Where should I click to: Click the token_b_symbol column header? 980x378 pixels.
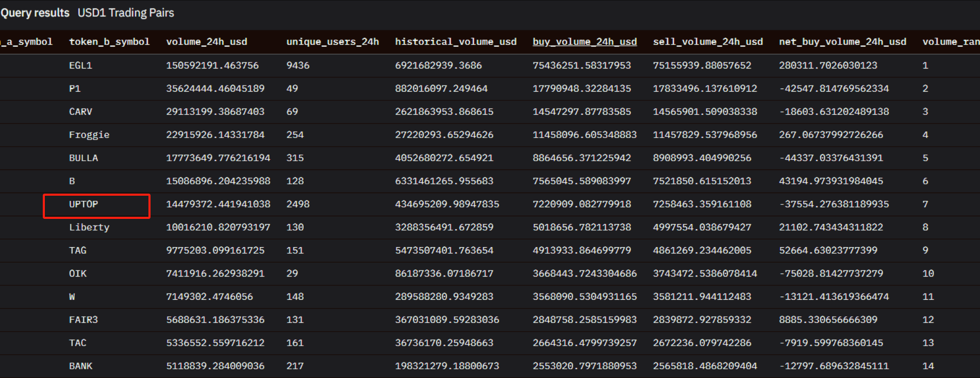(109, 42)
